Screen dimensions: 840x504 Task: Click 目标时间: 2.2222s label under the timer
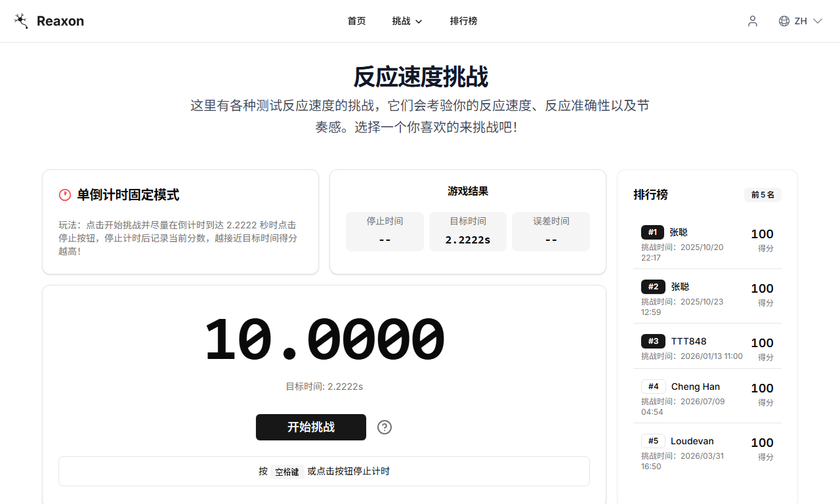[324, 387]
